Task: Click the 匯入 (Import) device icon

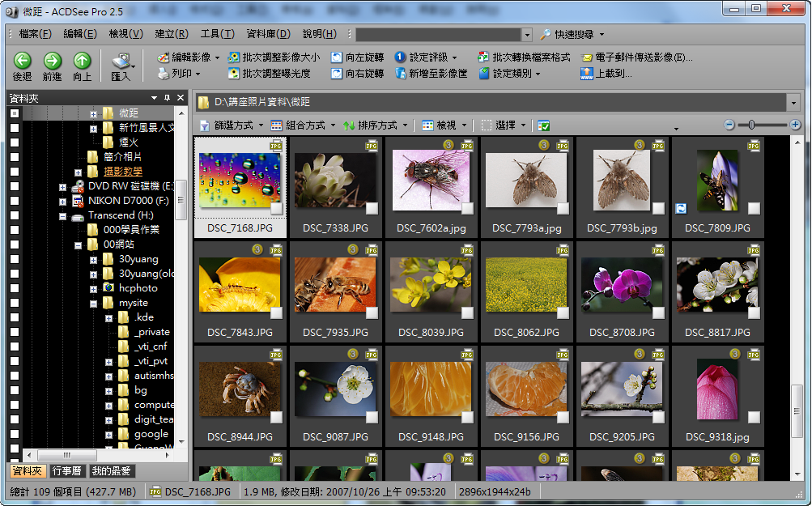Action: click(121, 61)
